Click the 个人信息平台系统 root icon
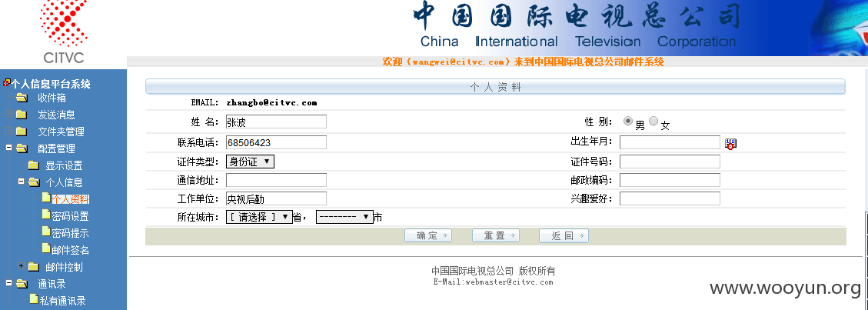The width and height of the screenshot is (868, 310). click(7, 83)
